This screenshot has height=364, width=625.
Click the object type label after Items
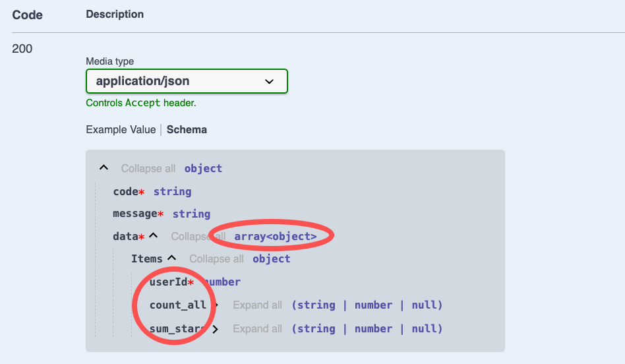[271, 258]
